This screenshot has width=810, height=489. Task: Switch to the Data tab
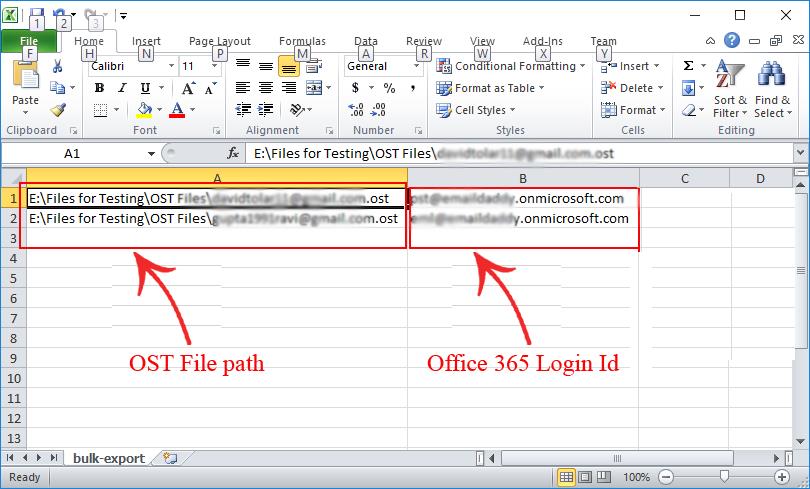click(366, 41)
